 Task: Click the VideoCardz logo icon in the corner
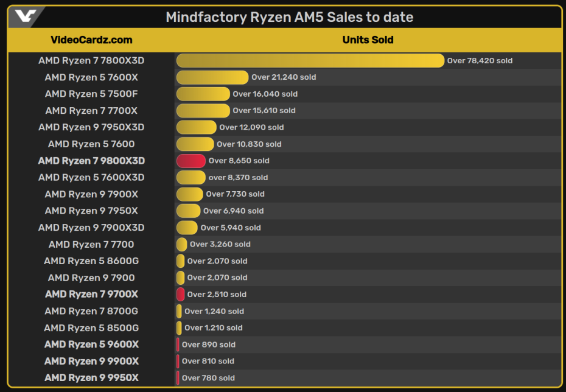pyautogui.click(x=24, y=16)
